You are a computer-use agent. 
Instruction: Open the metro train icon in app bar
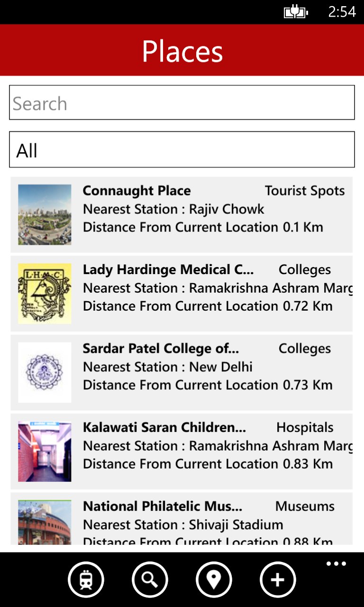point(86,579)
